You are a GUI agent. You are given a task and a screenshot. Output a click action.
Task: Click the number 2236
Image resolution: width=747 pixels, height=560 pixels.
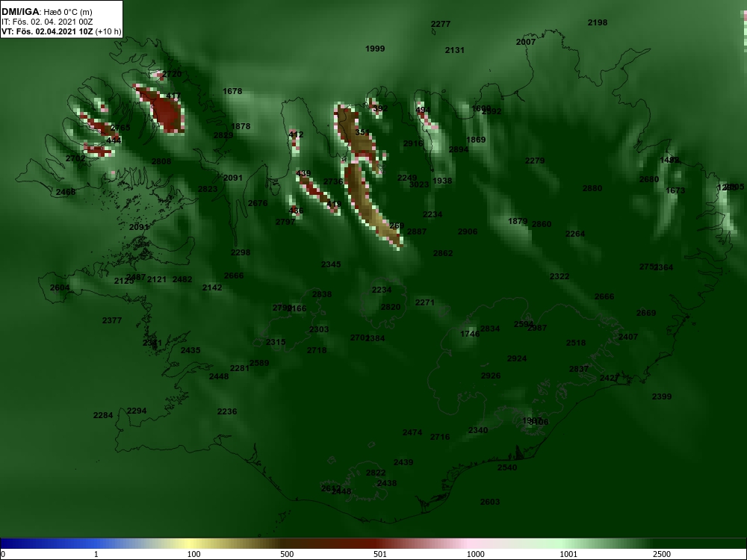(227, 411)
